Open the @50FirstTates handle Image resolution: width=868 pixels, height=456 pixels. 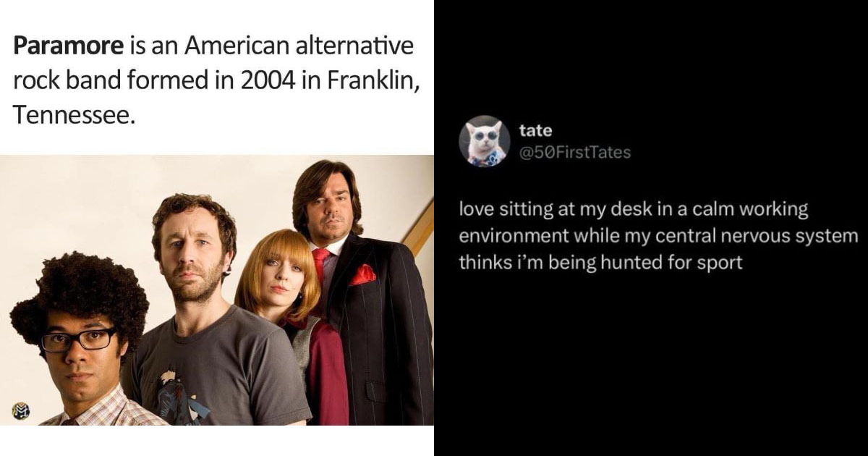(x=575, y=152)
